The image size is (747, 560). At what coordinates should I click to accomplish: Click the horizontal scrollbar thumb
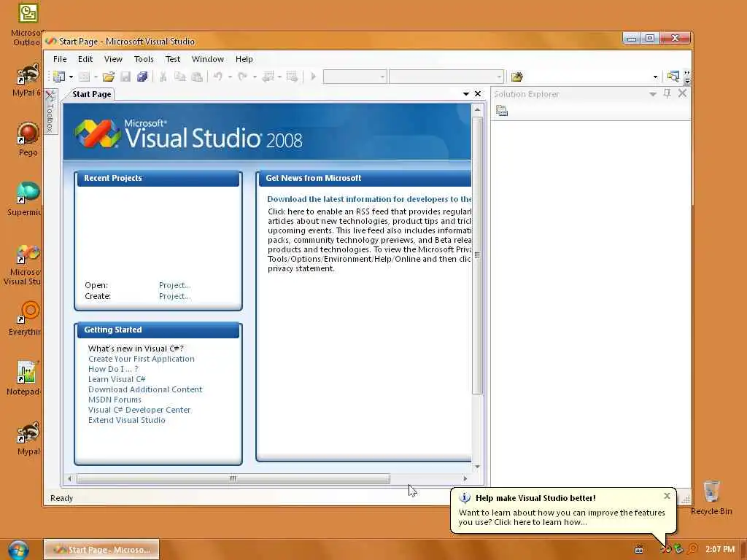point(233,478)
